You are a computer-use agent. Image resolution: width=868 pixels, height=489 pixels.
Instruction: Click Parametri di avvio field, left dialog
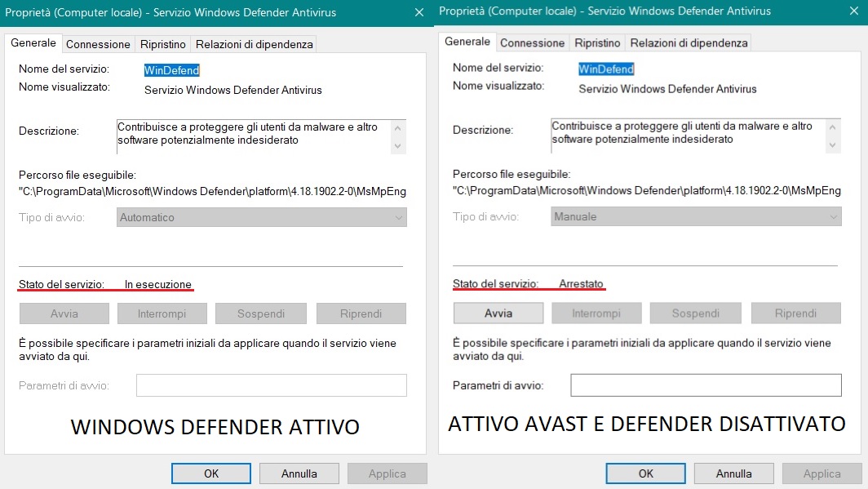coord(271,385)
